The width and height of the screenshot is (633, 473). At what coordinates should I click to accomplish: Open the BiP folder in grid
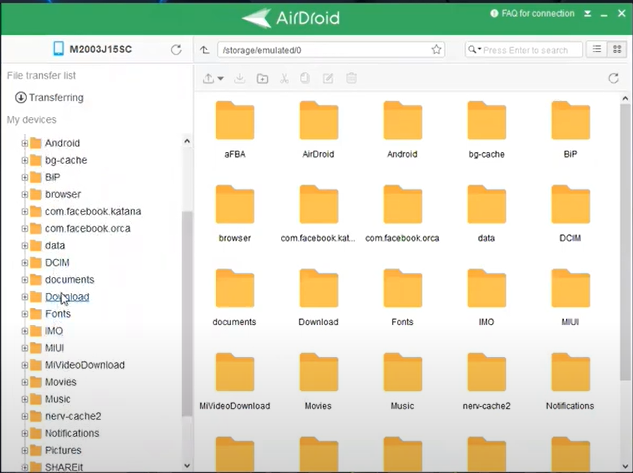[x=570, y=120]
